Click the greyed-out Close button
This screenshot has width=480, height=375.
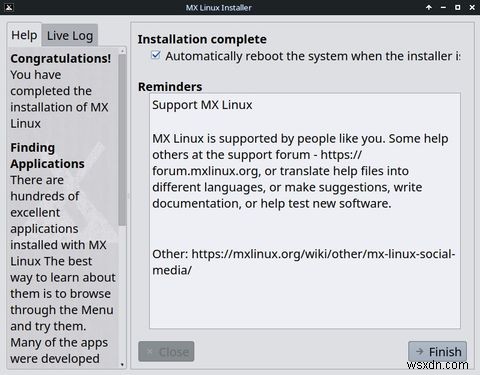(166, 351)
